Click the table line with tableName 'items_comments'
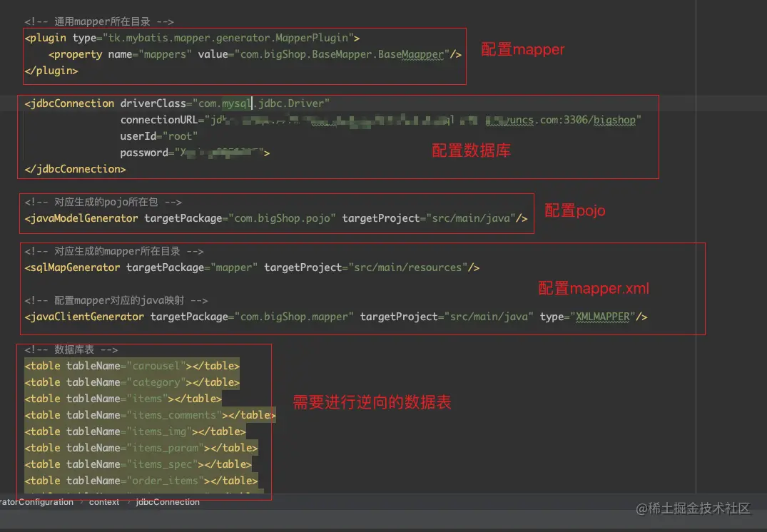 pos(150,415)
